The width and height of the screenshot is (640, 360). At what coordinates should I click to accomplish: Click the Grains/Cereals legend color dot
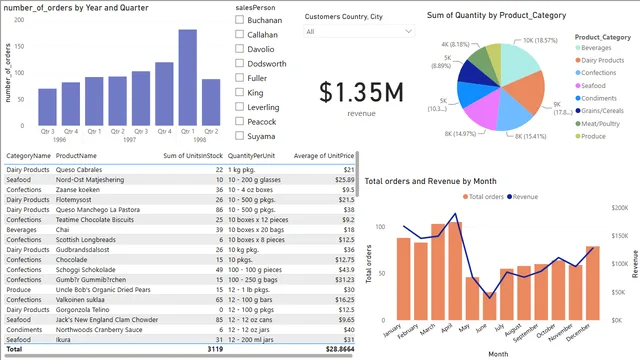pos(578,111)
